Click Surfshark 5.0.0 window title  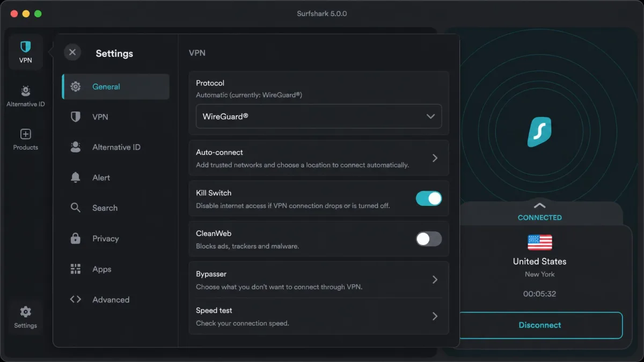[322, 13]
